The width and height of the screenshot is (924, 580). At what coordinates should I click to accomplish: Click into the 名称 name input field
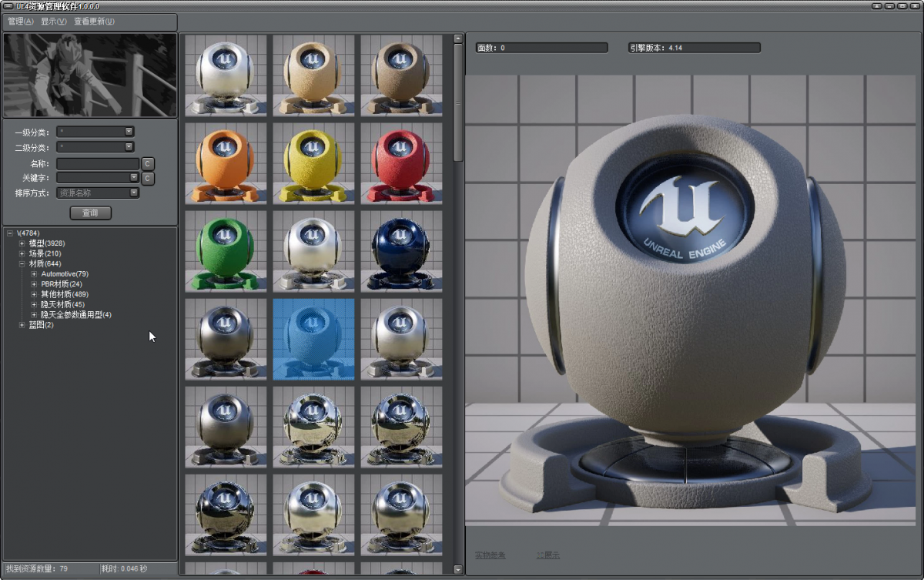pos(98,164)
